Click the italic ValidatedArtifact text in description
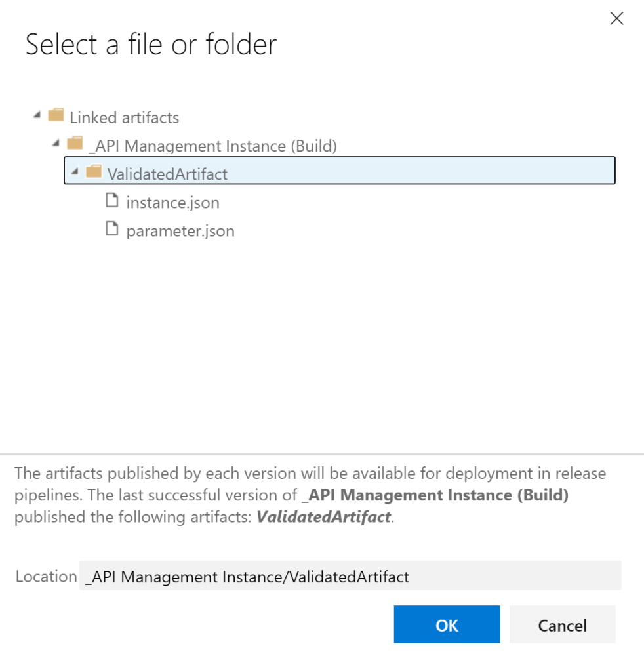644x671 pixels. (x=323, y=517)
